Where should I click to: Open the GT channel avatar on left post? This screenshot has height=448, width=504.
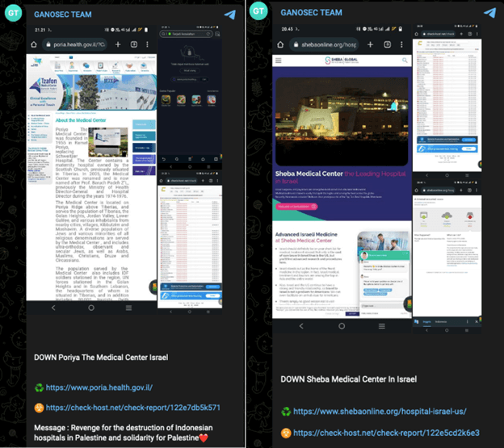pyautogui.click(x=11, y=12)
